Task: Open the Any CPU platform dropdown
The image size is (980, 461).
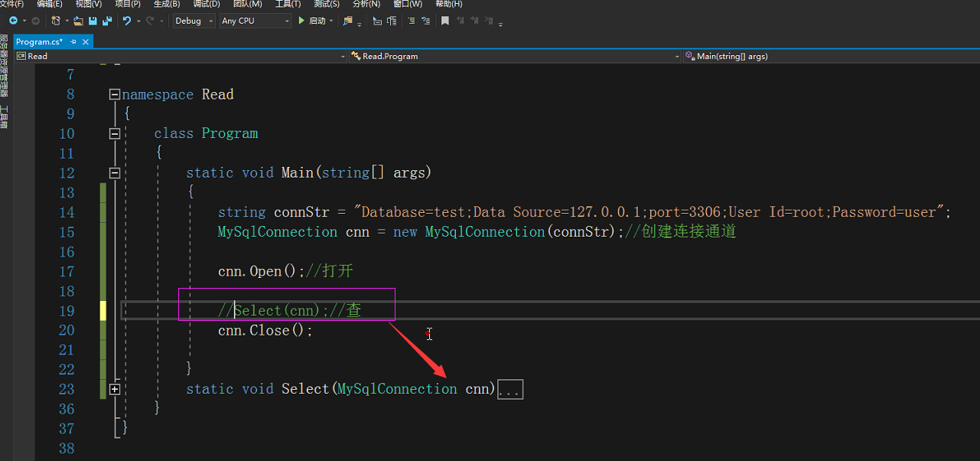Action: 255,21
